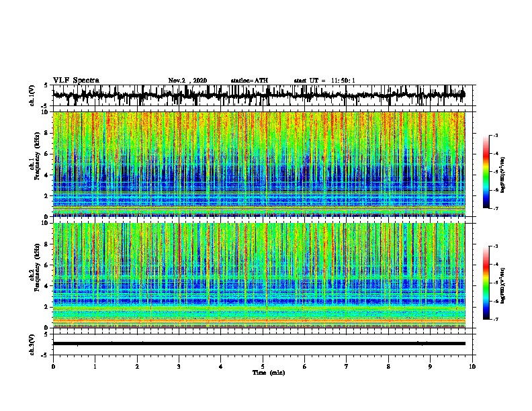The height and width of the screenshot is (411, 532).
Task: Click time axis tick label '9'
Action: pyautogui.click(x=430, y=367)
